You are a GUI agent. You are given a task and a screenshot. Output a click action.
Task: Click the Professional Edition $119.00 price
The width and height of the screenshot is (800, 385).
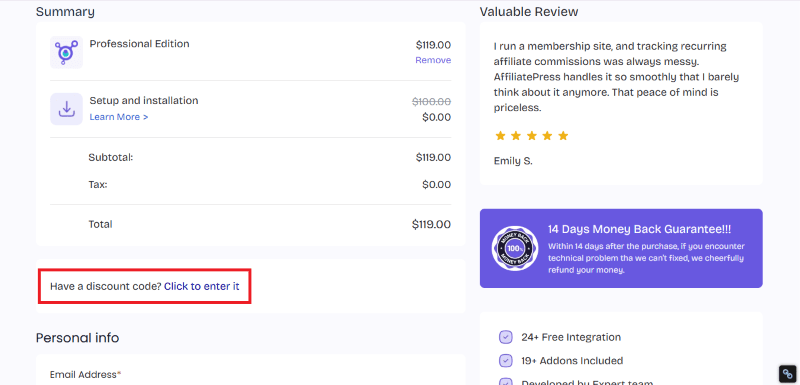[x=433, y=45]
